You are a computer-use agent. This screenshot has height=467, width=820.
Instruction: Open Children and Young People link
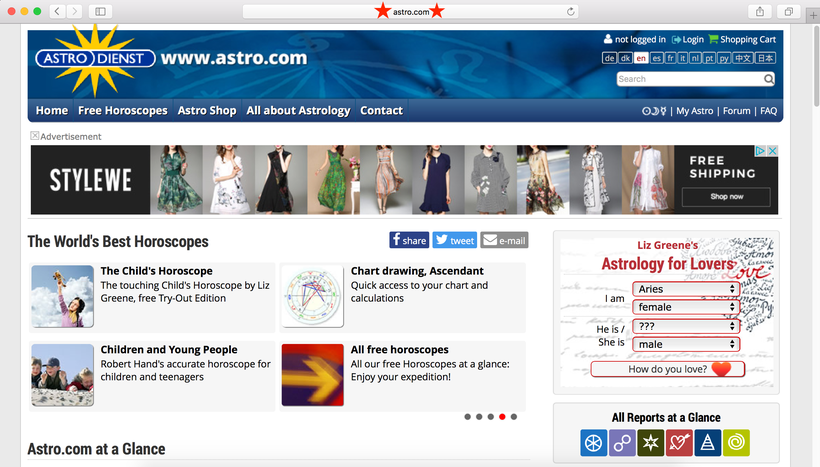168,349
